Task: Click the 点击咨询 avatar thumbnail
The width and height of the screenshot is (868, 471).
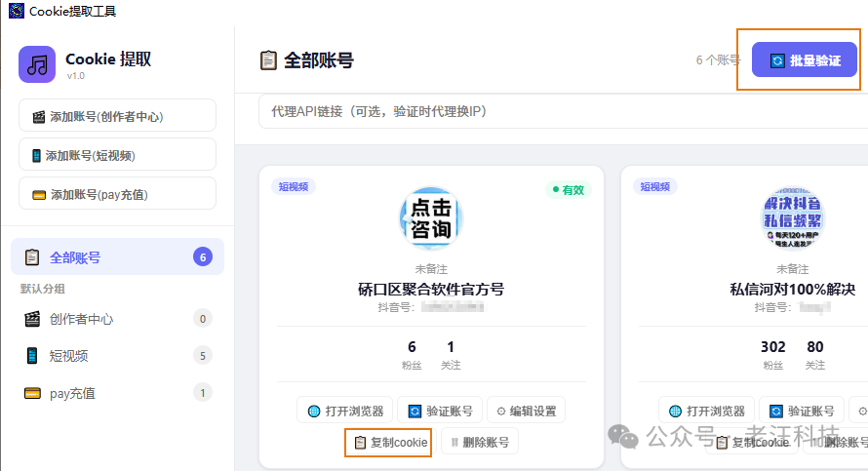Action: tap(431, 218)
